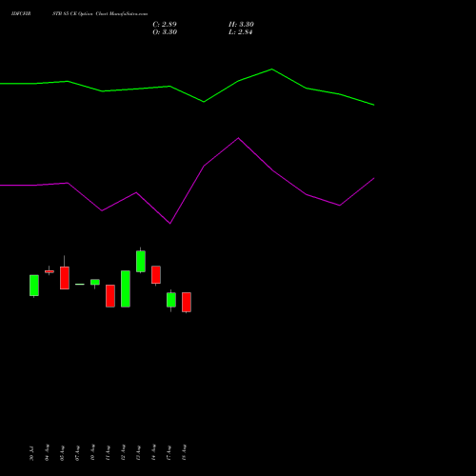Click the red candlestick above 11 Aug

(110, 296)
